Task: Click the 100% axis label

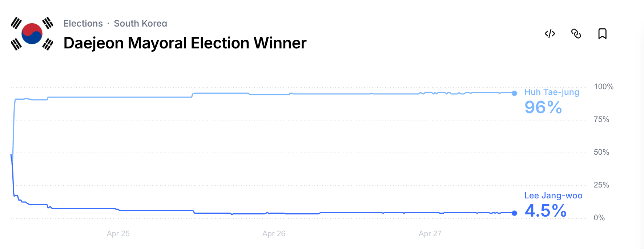Action: (x=603, y=87)
